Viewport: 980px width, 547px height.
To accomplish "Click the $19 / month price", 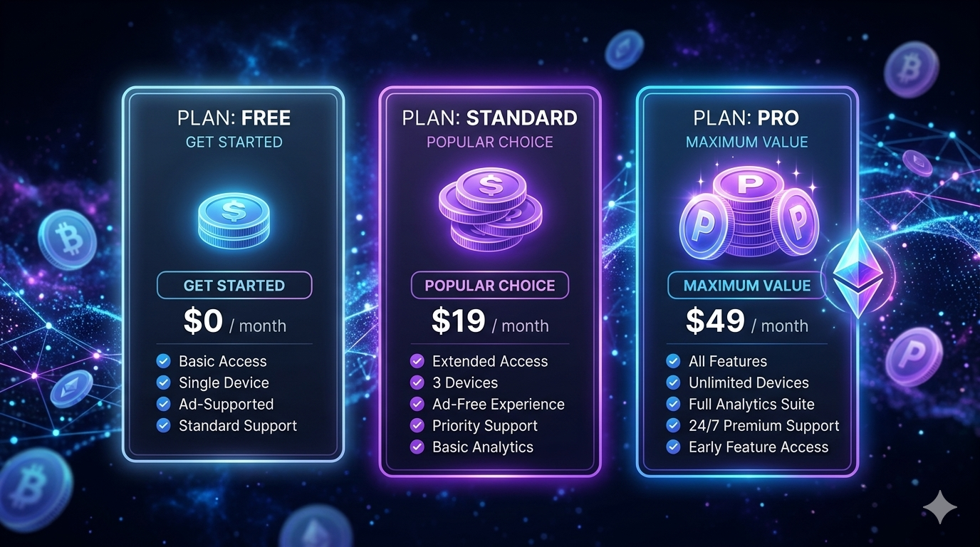I will coord(490,323).
